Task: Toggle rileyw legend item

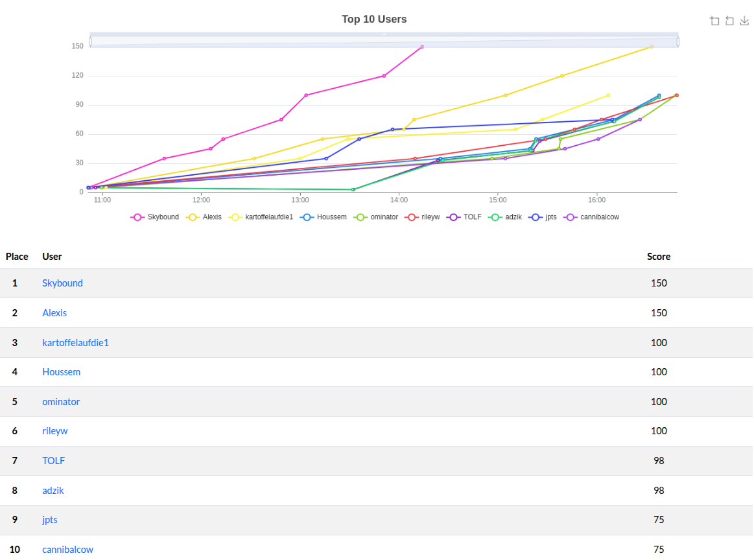Action: tap(423, 217)
